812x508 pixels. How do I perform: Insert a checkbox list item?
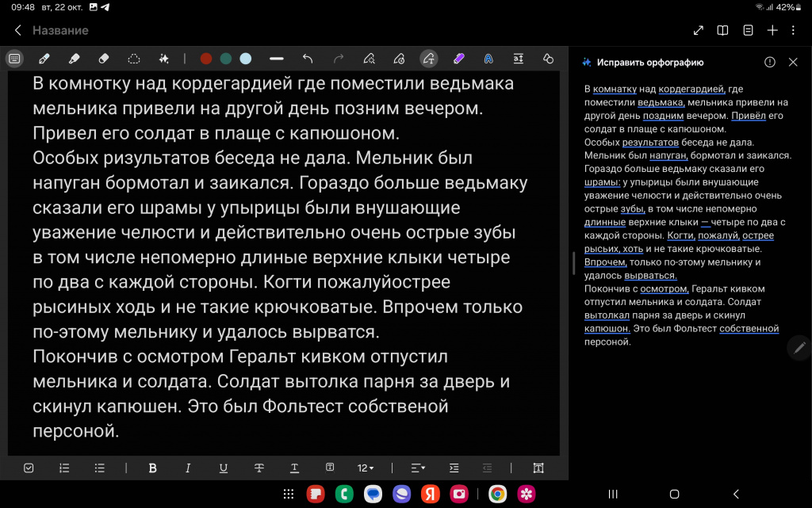click(x=29, y=468)
